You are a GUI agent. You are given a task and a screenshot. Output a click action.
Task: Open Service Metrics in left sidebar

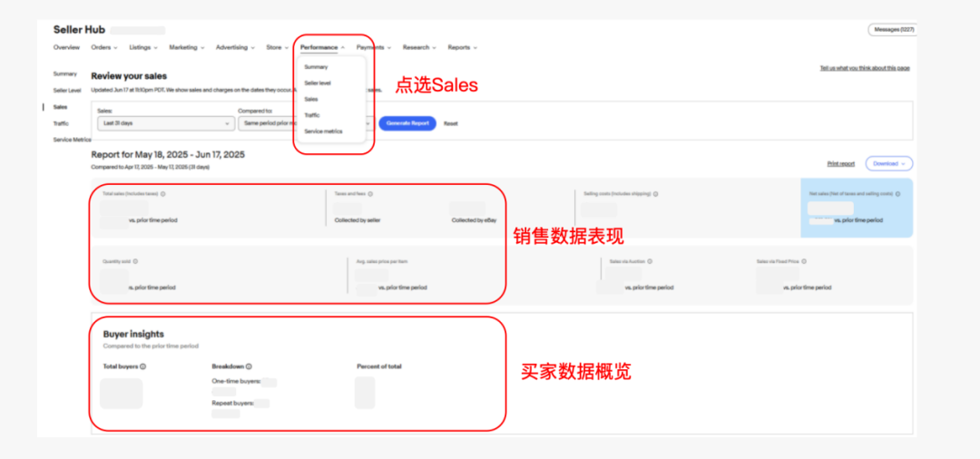tap(72, 140)
